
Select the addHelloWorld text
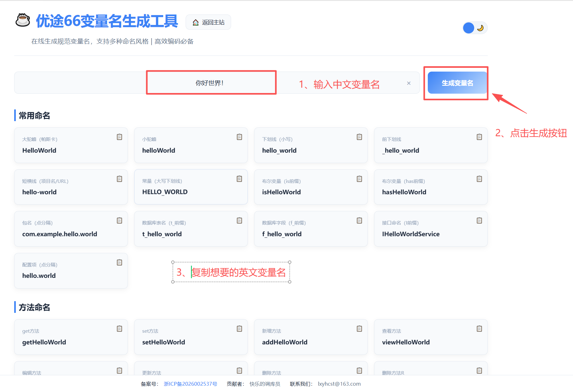coord(285,342)
